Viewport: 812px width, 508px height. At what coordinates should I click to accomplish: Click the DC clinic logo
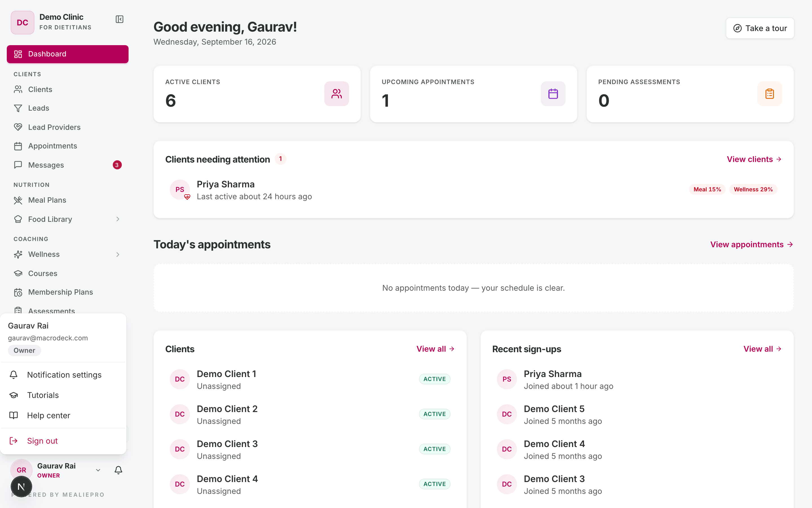pyautogui.click(x=23, y=23)
